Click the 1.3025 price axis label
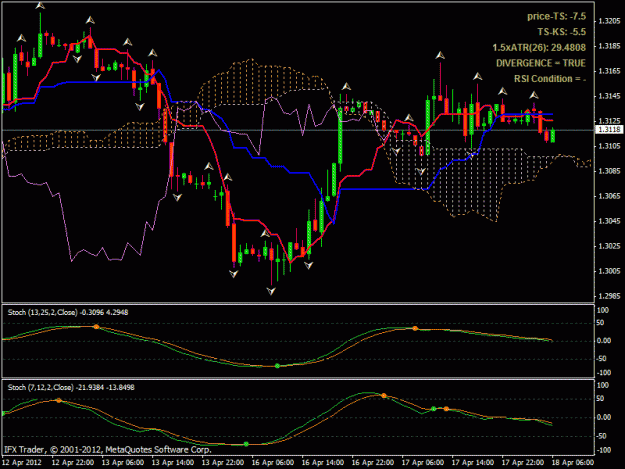 point(609,246)
